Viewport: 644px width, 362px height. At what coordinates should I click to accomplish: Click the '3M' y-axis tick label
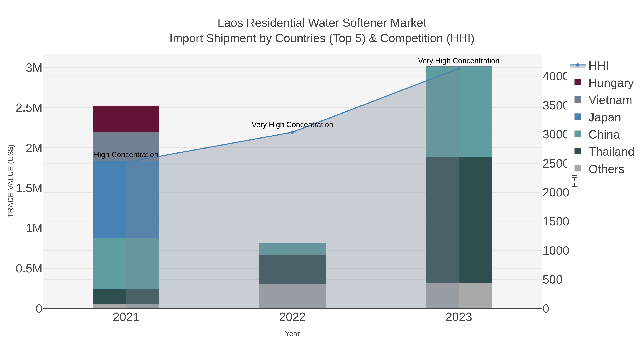pos(34,68)
